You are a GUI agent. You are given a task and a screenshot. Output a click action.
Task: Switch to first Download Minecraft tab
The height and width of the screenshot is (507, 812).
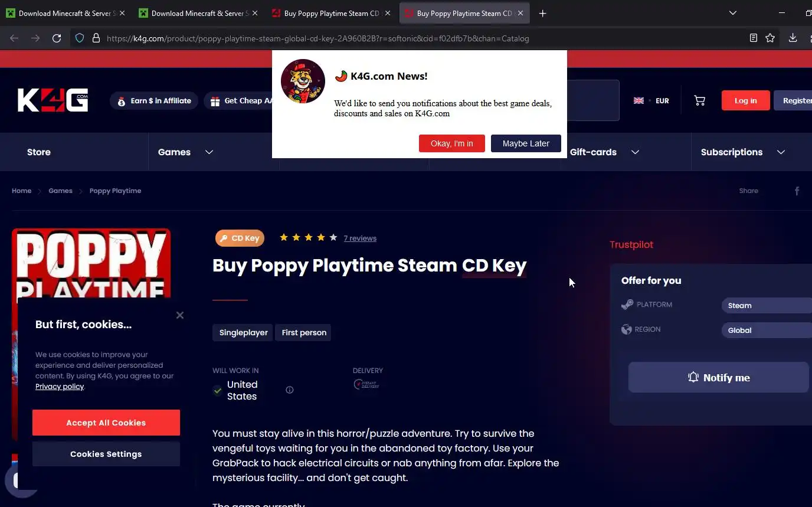click(x=65, y=13)
